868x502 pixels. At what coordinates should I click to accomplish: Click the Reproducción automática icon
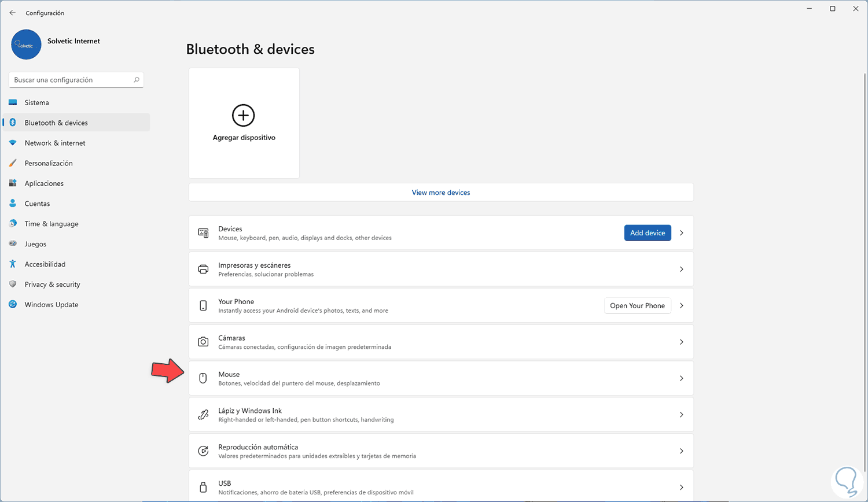point(203,451)
